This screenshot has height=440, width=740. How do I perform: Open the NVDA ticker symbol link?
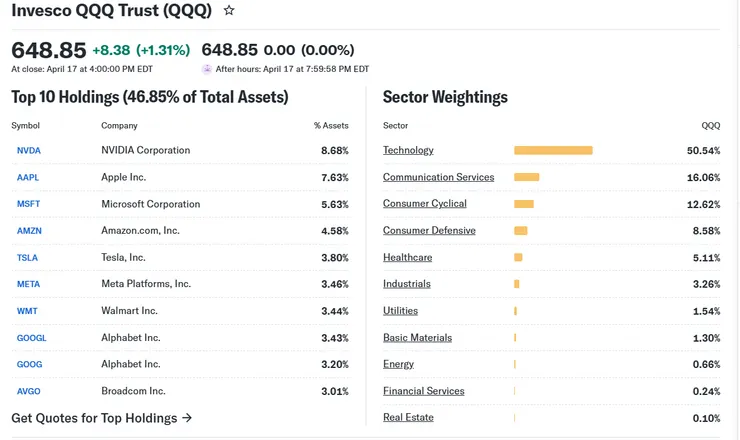pyautogui.click(x=29, y=151)
